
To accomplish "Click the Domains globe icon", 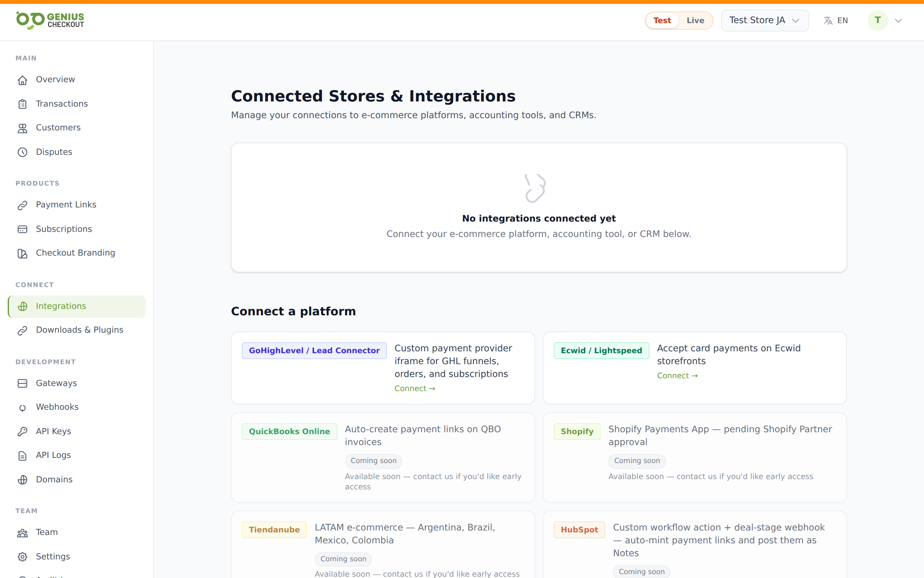I will pos(22,480).
